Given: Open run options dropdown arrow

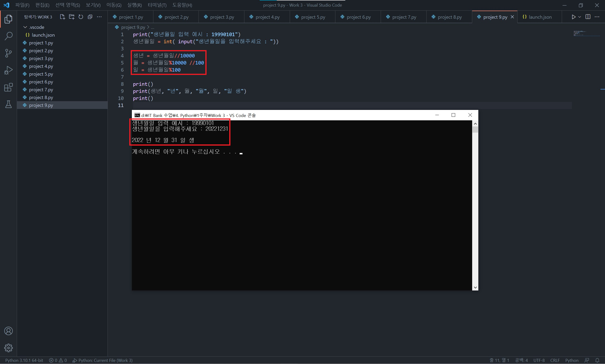Looking at the screenshot, I should (579, 17).
